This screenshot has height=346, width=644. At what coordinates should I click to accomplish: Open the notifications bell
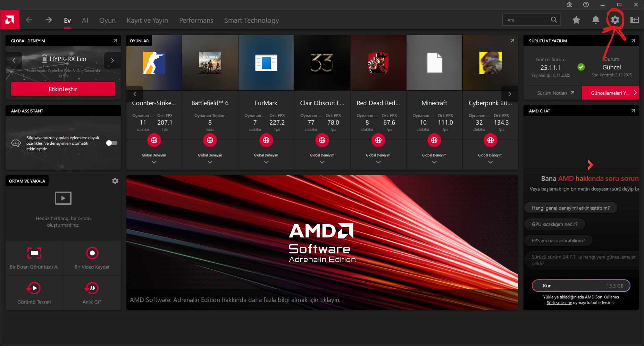(x=596, y=20)
